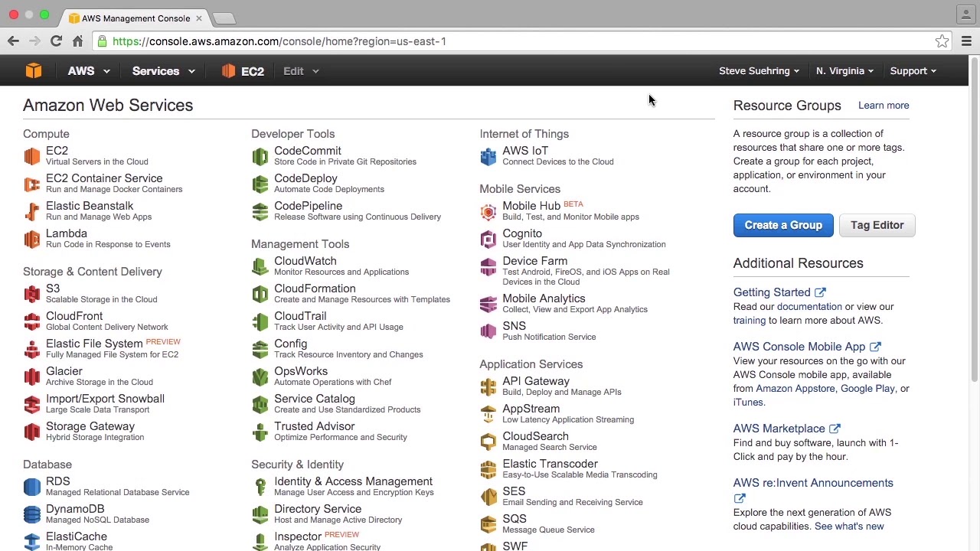Expand the Support dropdown menu
This screenshot has height=551, width=980.
point(913,71)
